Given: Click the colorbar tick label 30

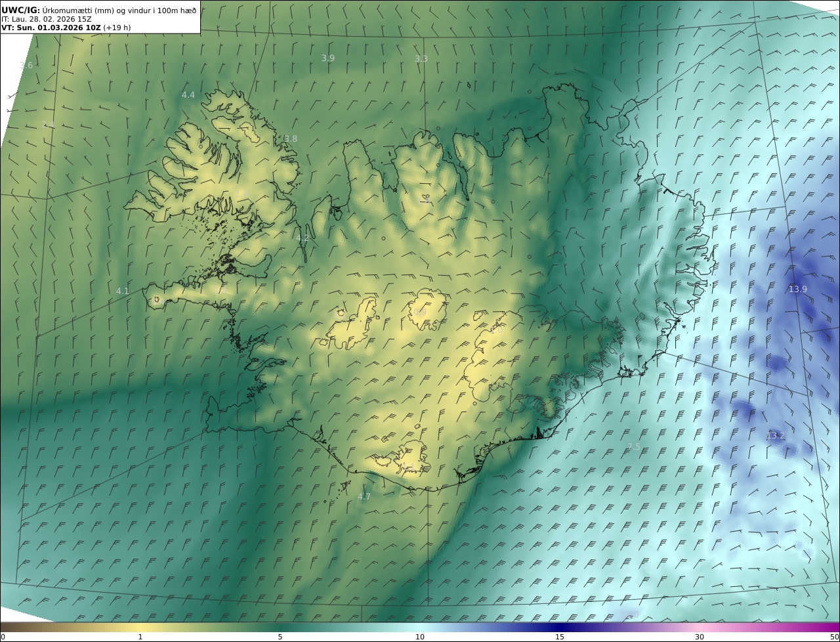Looking at the screenshot, I should pyautogui.click(x=700, y=637).
